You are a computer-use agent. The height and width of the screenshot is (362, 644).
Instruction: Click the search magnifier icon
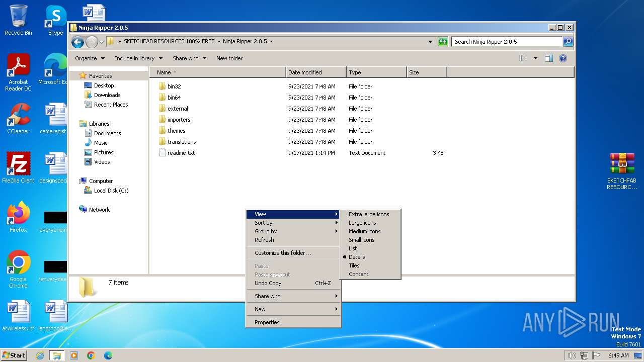[568, 42]
